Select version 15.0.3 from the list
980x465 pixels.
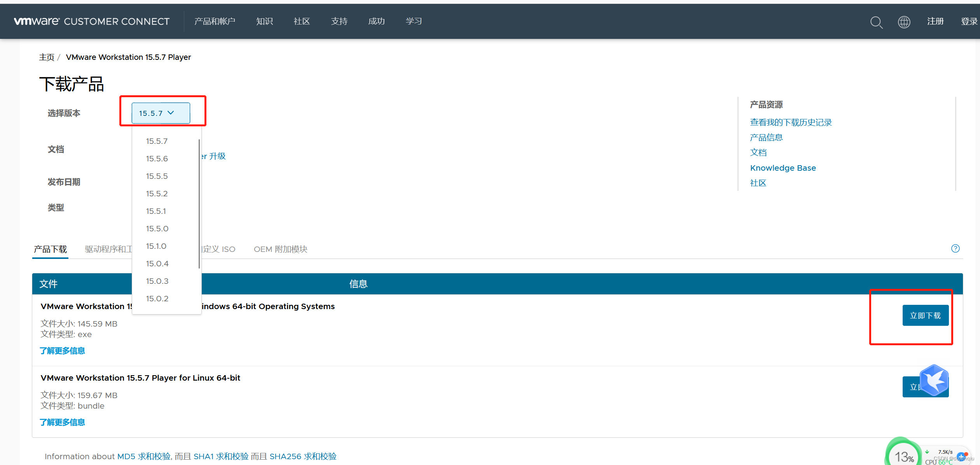point(157,281)
